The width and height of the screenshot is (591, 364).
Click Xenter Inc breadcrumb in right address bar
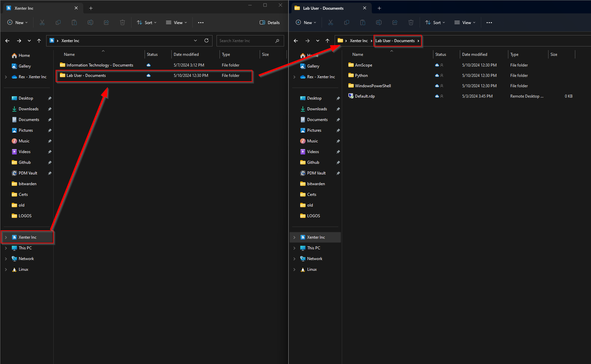pyautogui.click(x=358, y=40)
